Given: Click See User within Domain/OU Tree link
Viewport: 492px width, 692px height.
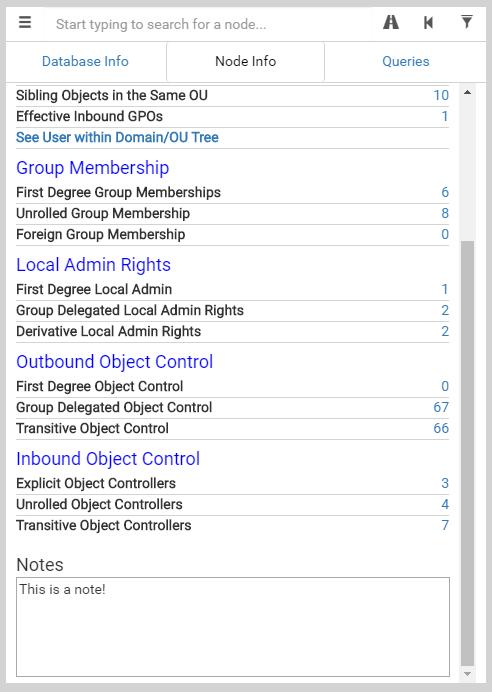Looking at the screenshot, I should coord(117,137).
